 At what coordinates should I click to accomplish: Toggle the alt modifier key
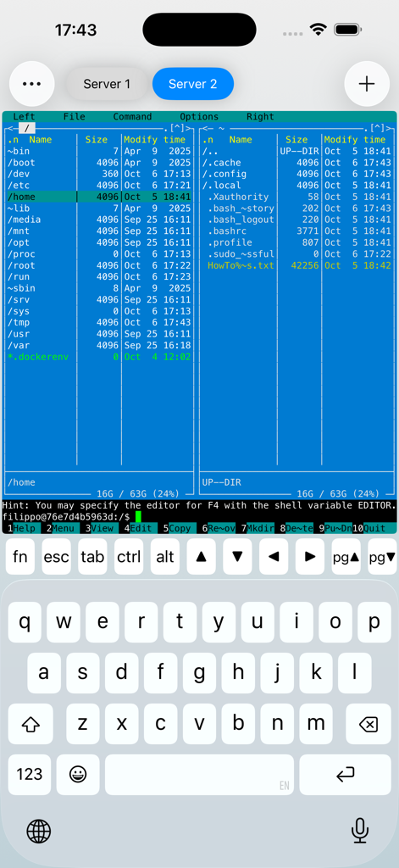(165, 556)
